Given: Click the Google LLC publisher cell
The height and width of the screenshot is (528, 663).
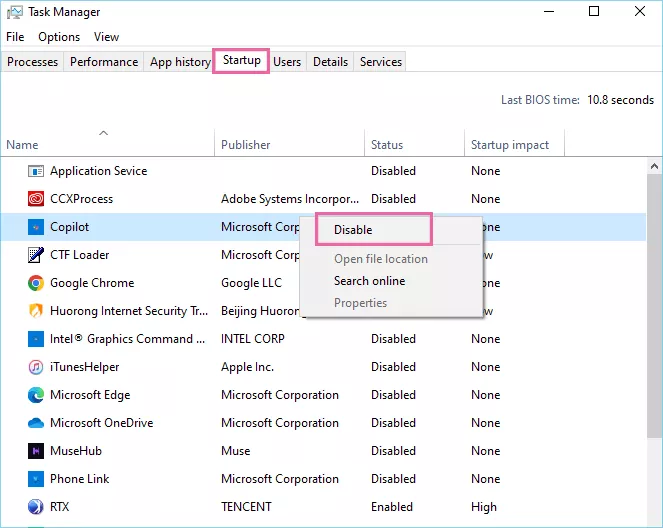Looking at the screenshot, I should point(251,283).
